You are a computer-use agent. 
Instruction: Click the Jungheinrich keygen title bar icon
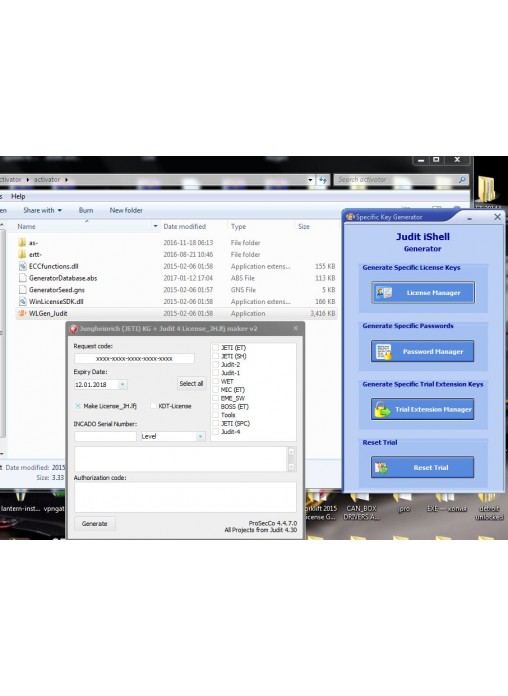(x=74, y=329)
